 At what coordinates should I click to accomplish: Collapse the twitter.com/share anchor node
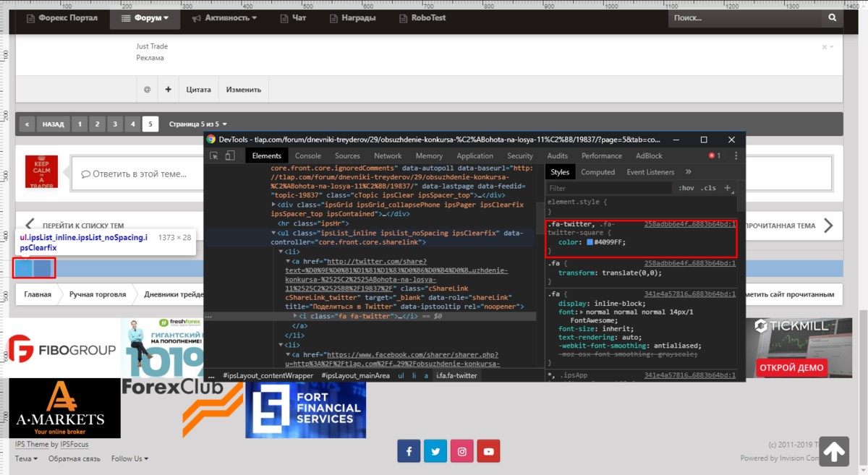click(x=287, y=260)
